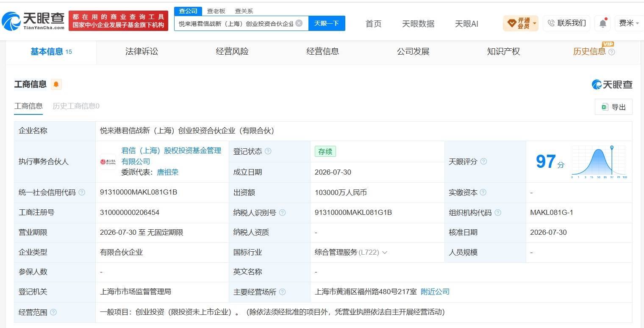This screenshot has width=644, height=328.
Task: Click the help icon beside 历史信息 tab
Action: pos(611,52)
